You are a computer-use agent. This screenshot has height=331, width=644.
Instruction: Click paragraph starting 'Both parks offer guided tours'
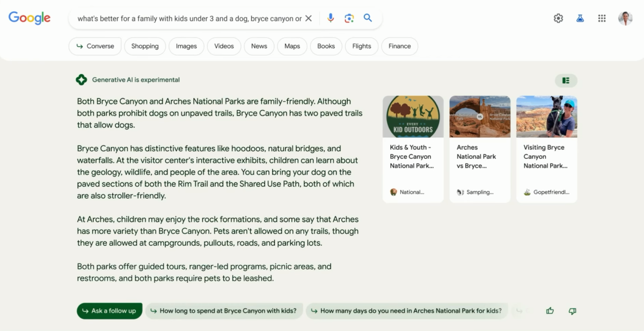pos(204,273)
